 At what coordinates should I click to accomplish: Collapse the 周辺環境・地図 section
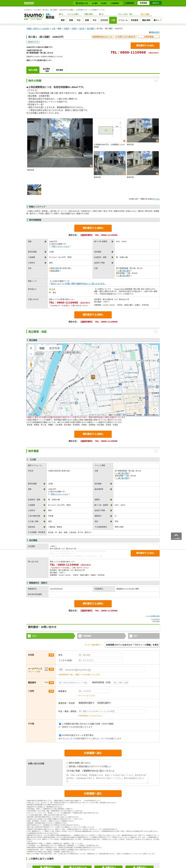[x=156, y=332]
